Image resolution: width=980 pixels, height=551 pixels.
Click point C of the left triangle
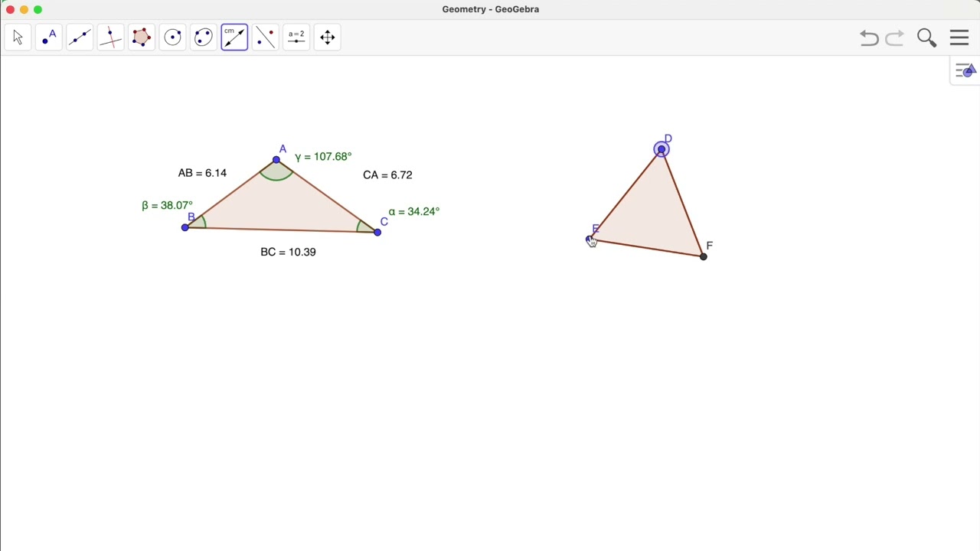377,232
